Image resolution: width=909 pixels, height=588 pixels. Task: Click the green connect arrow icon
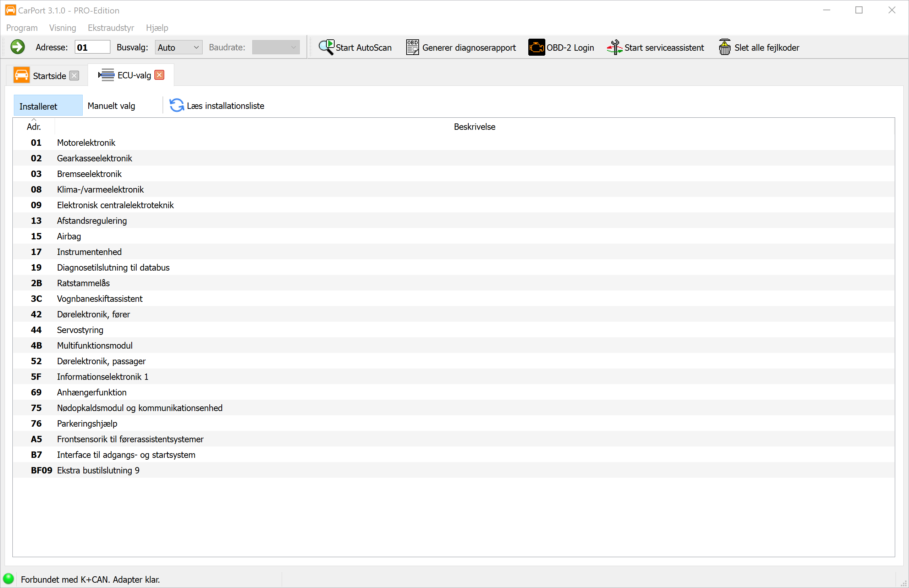click(x=18, y=48)
